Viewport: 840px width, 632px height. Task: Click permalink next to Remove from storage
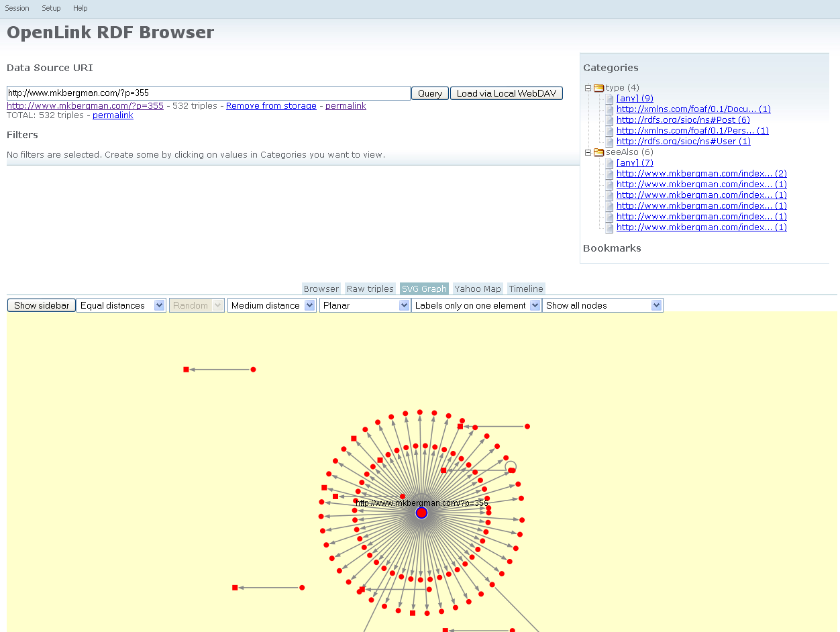[346, 106]
